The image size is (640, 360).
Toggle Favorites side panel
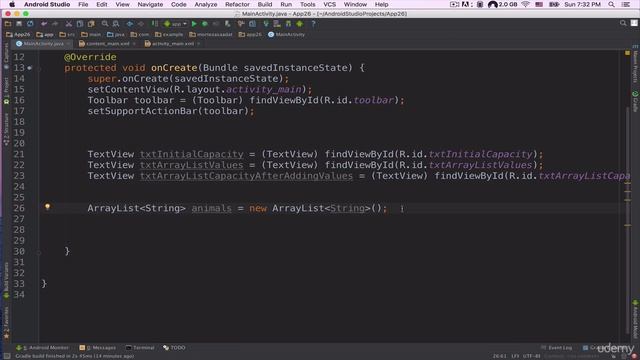click(x=6, y=323)
